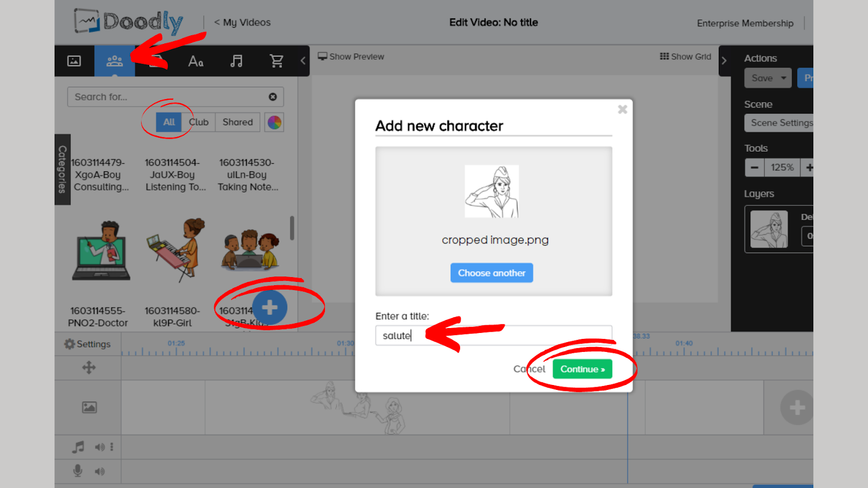Expand the right-side panel arrow
This screenshot has height=488, width=868.
coord(724,61)
